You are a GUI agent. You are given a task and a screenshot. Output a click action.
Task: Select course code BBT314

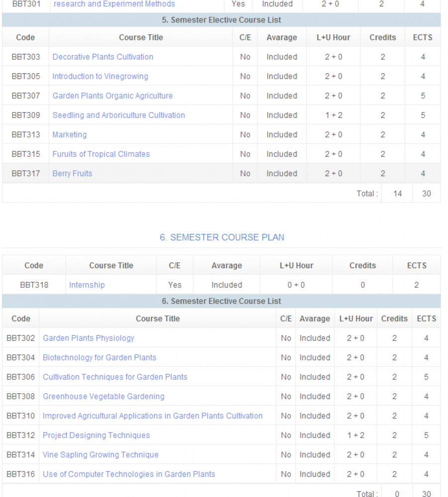pos(20,455)
